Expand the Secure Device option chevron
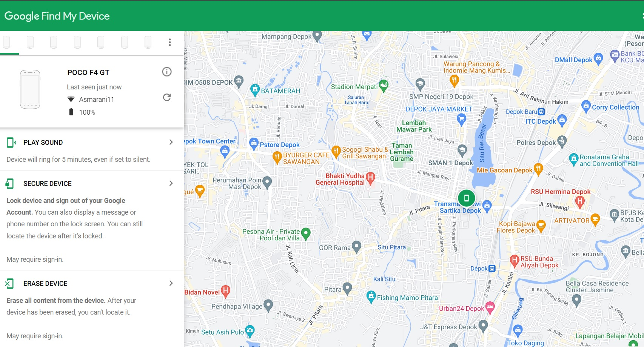644x347 pixels. (171, 183)
